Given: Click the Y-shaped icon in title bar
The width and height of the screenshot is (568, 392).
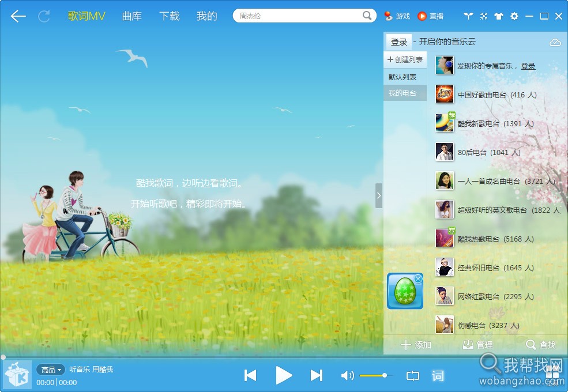Looking at the screenshot, I should (x=468, y=16).
